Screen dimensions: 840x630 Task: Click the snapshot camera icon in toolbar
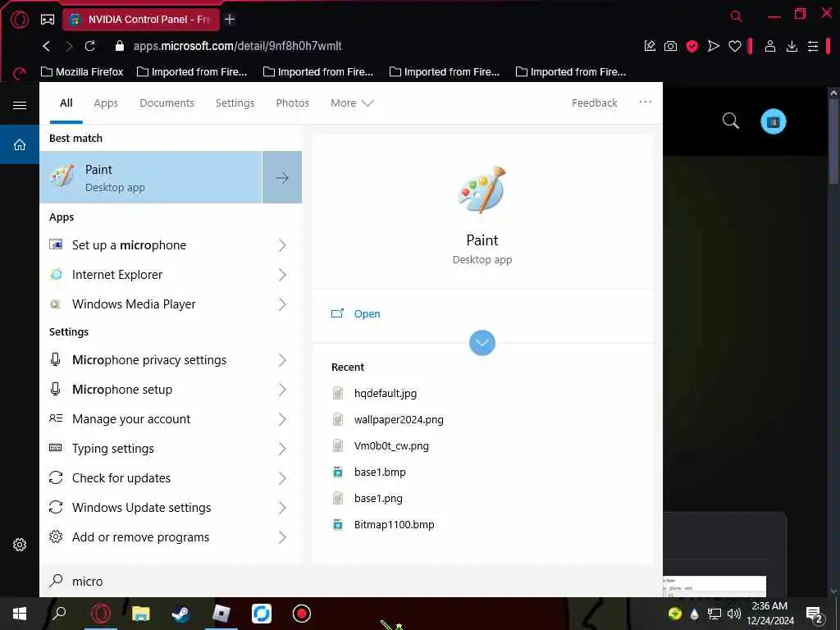pos(670,46)
